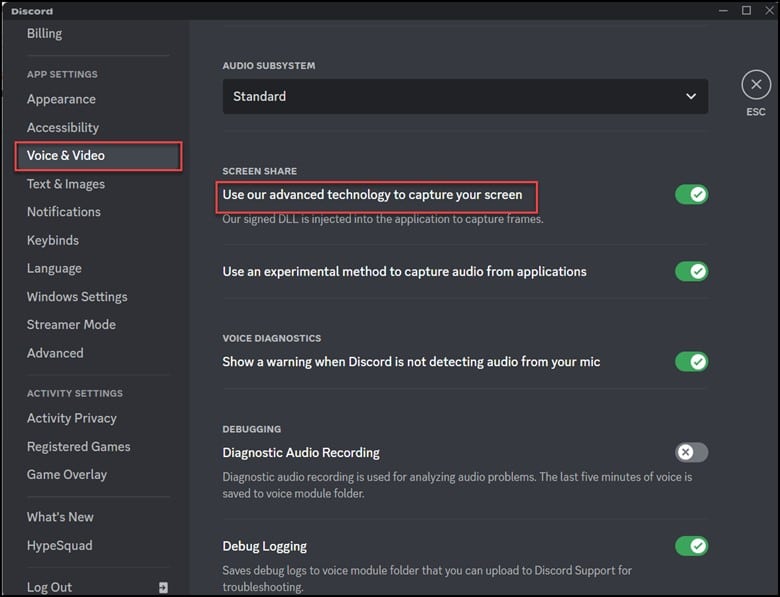780x597 pixels.
Task: Click the Log Out exit icon
Action: point(163,587)
